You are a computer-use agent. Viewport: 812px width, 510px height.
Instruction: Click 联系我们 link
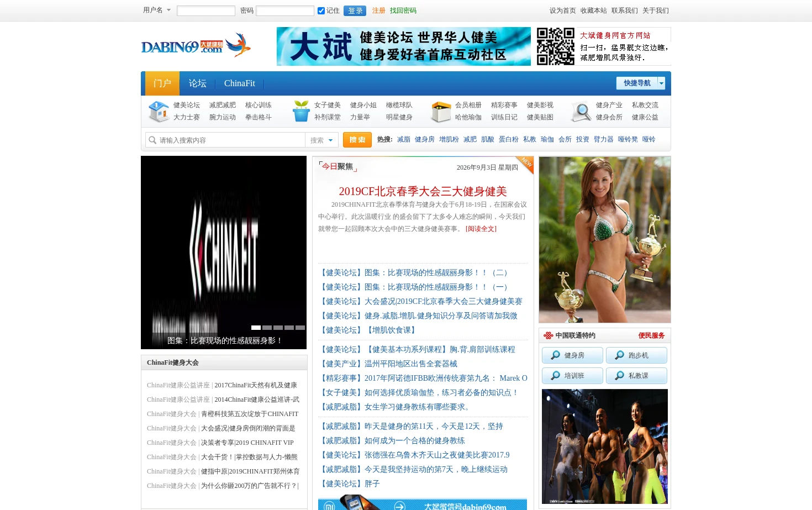[x=624, y=10]
